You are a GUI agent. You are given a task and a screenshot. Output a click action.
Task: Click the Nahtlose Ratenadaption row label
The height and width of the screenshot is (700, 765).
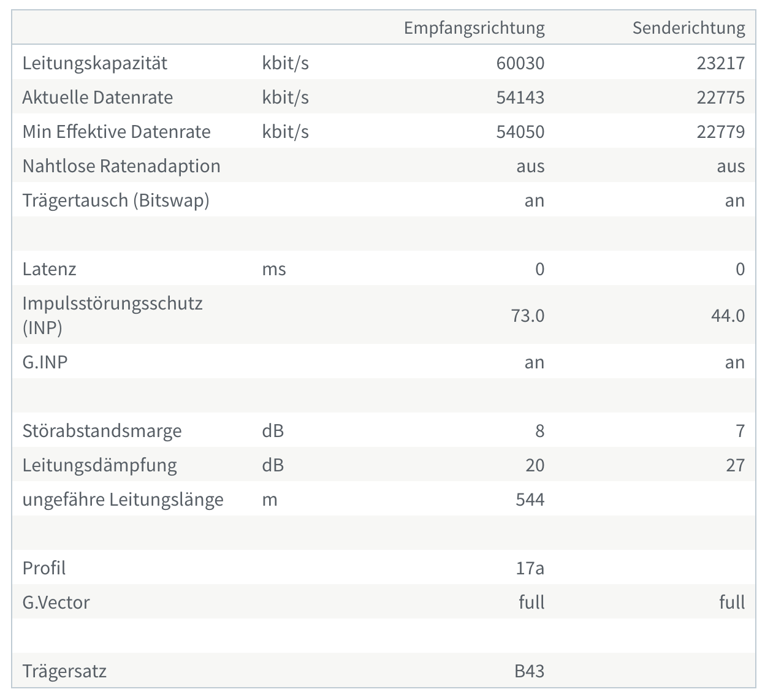point(121,166)
